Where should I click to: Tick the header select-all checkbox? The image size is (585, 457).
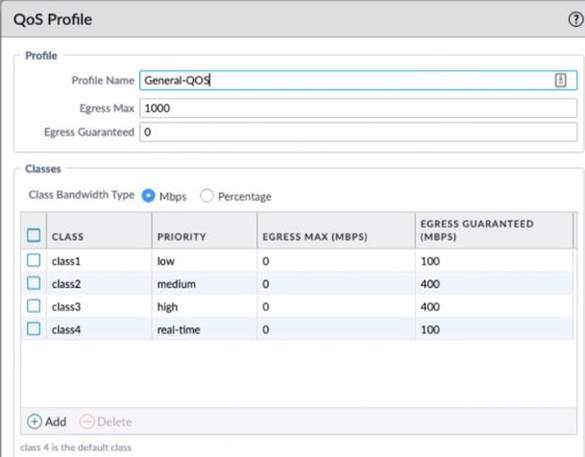click(x=34, y=235)
